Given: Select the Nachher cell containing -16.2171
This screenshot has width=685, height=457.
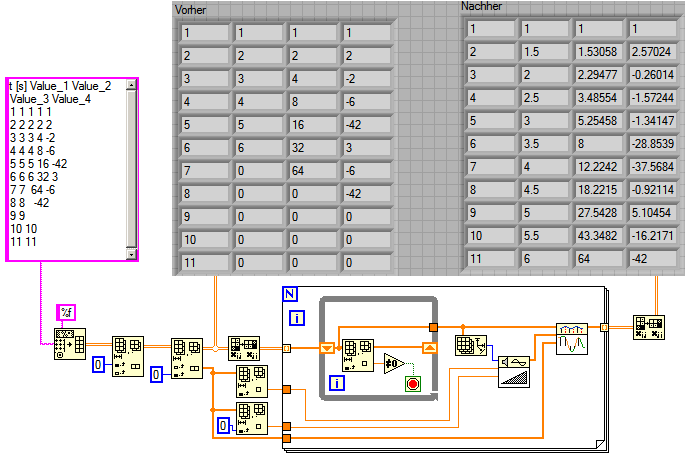Looking at the screenshot, I should [653, 236].
